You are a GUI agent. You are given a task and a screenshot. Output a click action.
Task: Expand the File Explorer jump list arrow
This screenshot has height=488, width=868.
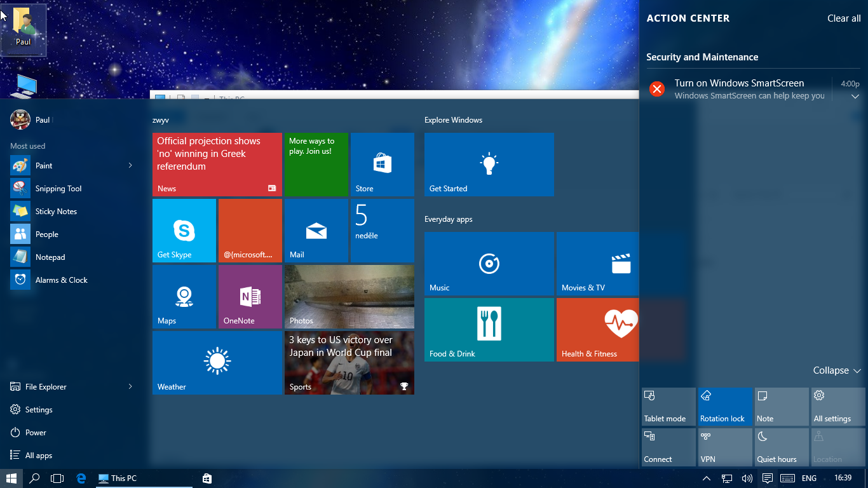pyautogui.click(x=130, y=386)
